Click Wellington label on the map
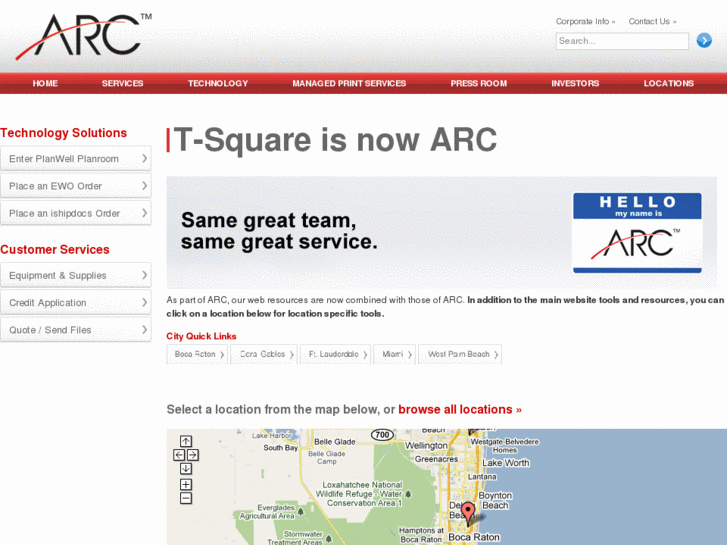 tap(427, 446)
